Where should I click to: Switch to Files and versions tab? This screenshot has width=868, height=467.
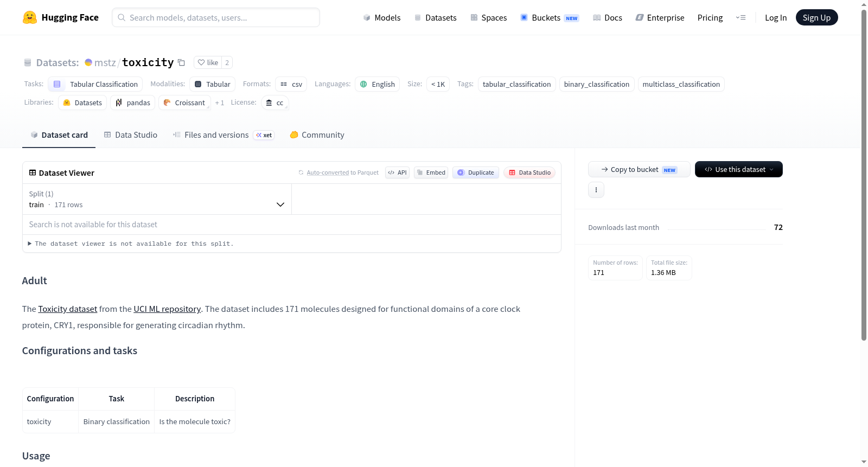(x=223, y=135)
